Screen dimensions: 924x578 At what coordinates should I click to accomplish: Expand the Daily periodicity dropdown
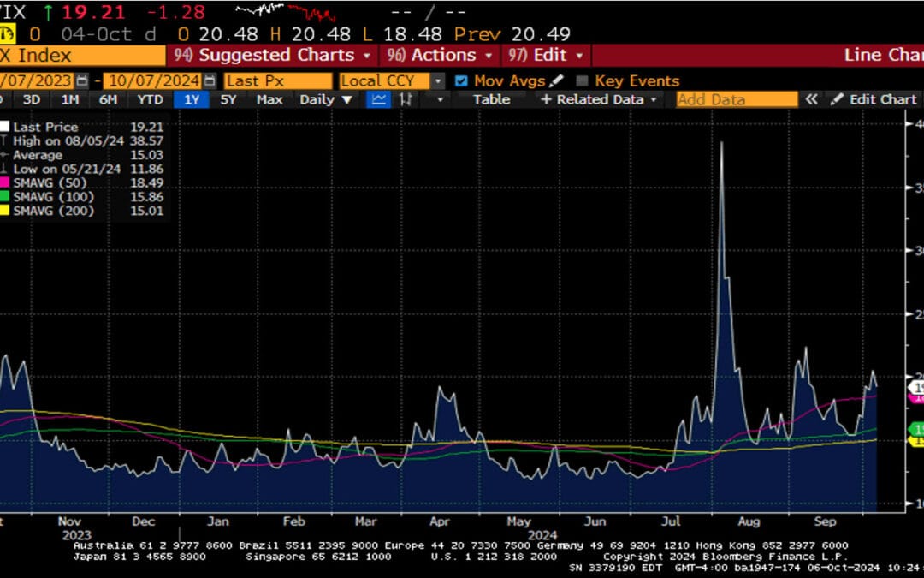coord(326,99)
